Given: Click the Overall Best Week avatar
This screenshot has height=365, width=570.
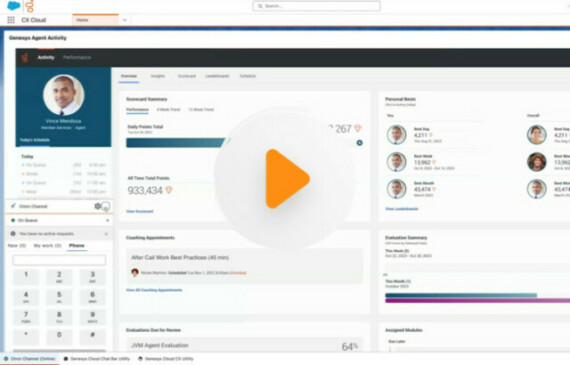Looking at the screenshot, I should coord(537,162).
